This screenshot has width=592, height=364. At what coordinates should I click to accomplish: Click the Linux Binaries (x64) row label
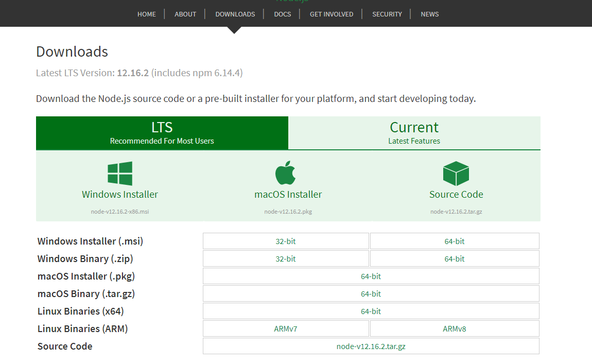80,311
